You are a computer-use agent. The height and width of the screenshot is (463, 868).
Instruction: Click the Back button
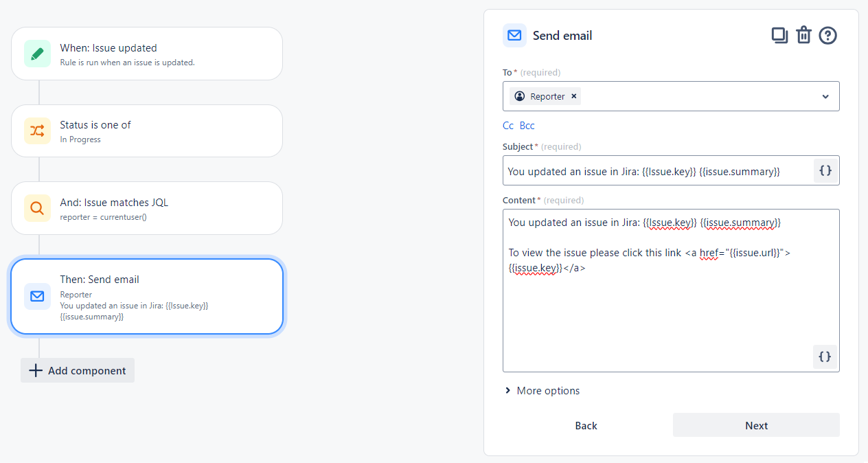point(586,425)
